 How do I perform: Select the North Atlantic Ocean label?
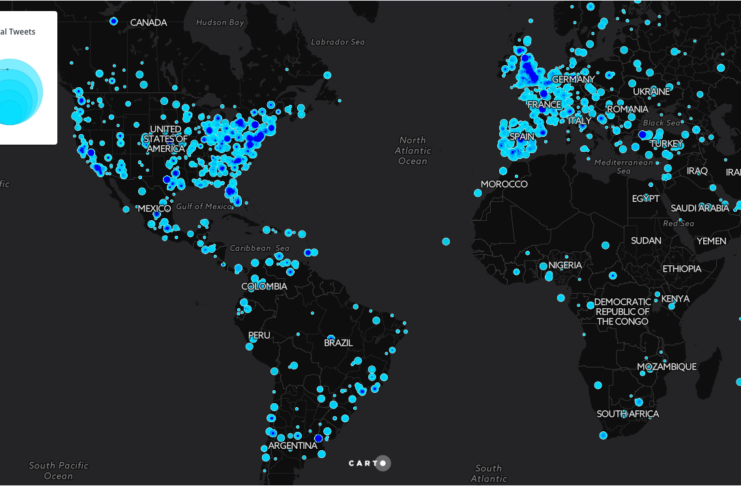[x=412, y=150]
